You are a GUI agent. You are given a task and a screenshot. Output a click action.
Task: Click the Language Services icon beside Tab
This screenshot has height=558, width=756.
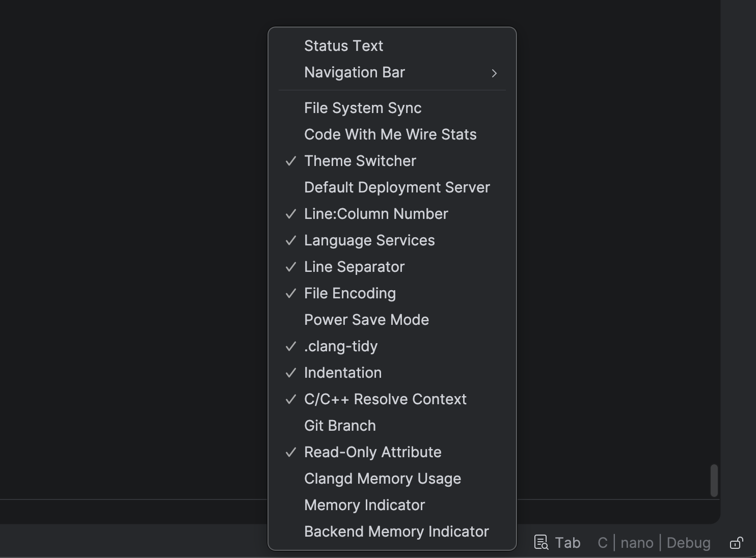[541, 542]
